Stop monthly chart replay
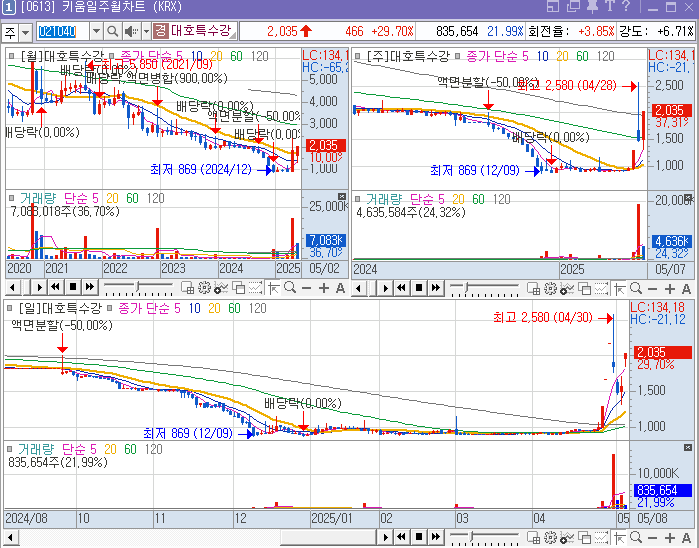 pyautogui.click(x=73, y=288)
